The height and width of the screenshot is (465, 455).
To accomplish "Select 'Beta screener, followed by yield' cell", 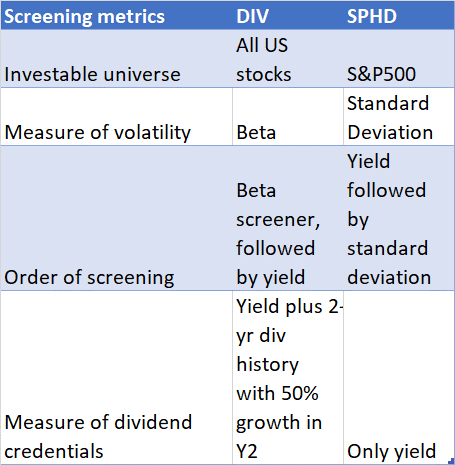I will click(288, 218).
